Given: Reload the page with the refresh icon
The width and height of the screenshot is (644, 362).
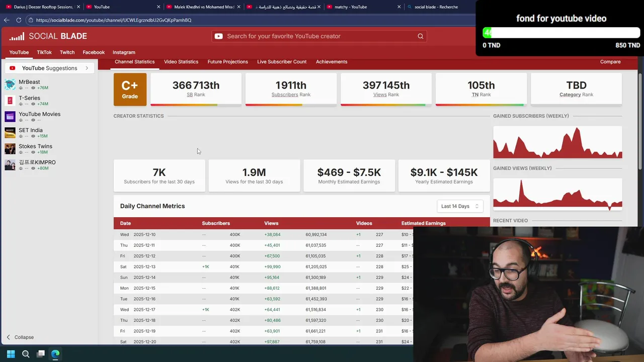Looking at the screenshot, I should click(x=19, y=20).
